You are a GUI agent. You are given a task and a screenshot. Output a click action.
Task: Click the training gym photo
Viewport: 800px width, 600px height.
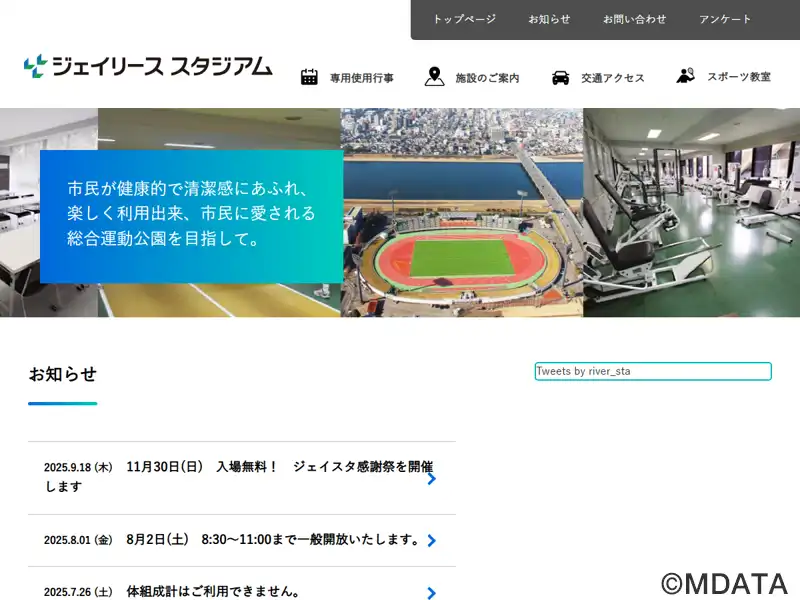(x=691, y=212)
